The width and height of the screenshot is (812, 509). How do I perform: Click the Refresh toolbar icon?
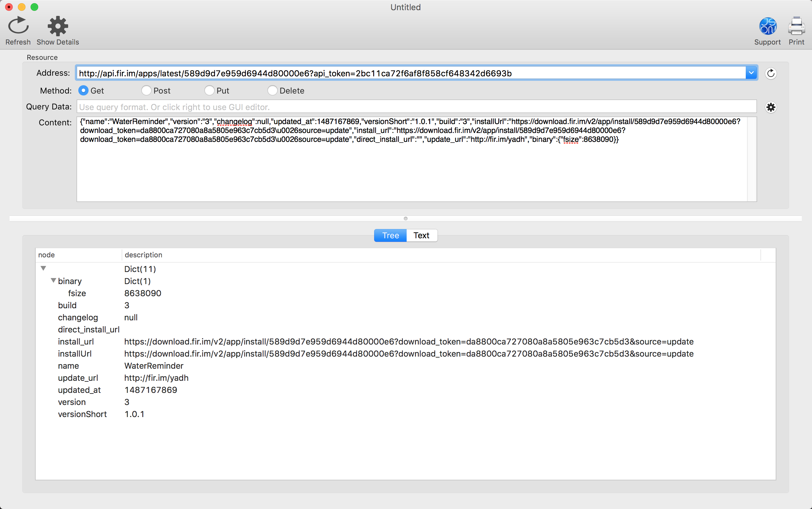point(18,26)
